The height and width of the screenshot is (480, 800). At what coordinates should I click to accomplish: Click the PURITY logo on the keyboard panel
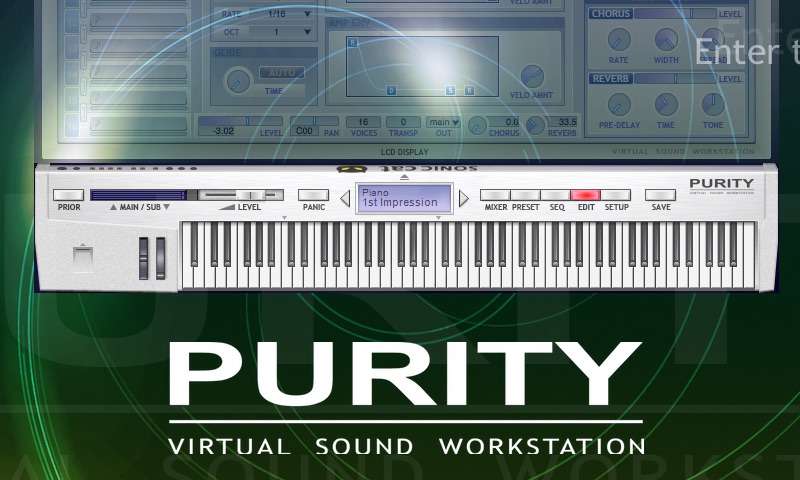pos(721,186)
